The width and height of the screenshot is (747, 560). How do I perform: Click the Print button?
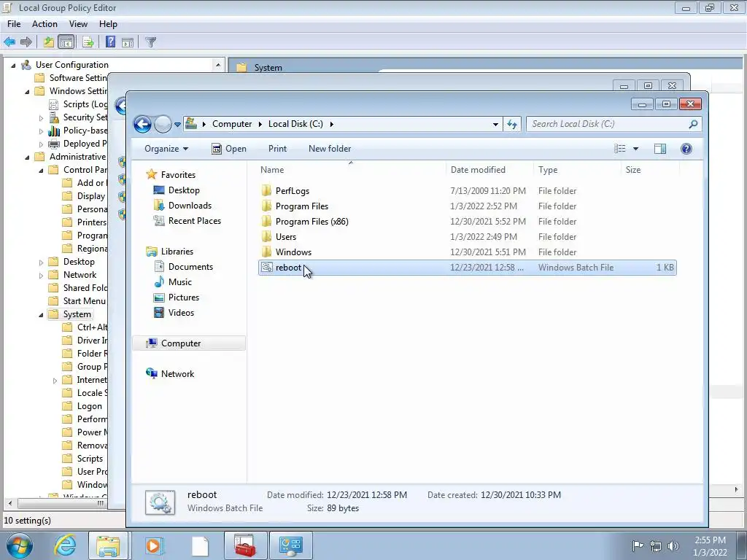pyautogui.click(x=277, y=149)
